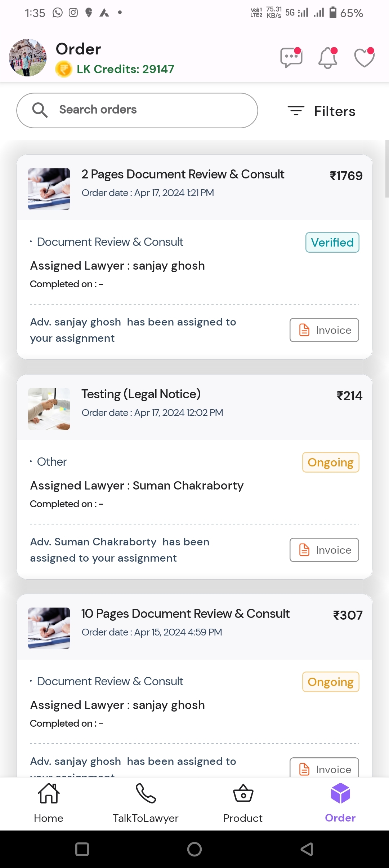389x868 pixels.
Task: Open the notifications bell
Action: pyautogui.click(x=328, y=58)
